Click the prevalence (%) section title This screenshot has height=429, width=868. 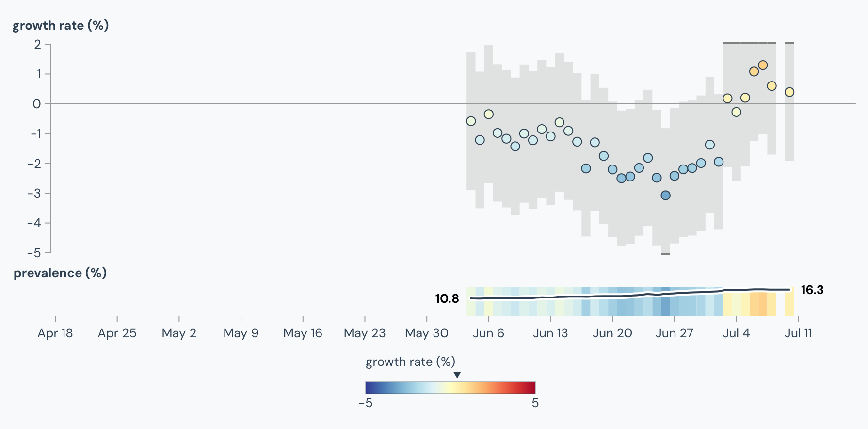coord(60,273)
